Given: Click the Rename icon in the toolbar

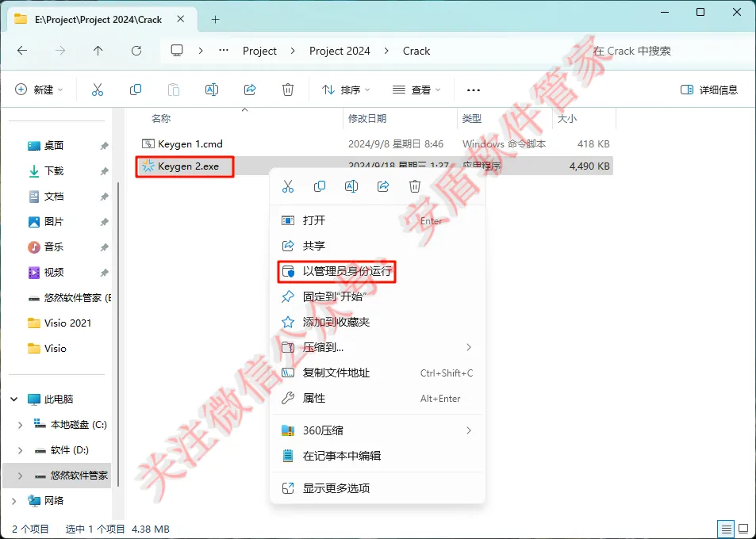Looking at the screenshot, I should (212, 90).
